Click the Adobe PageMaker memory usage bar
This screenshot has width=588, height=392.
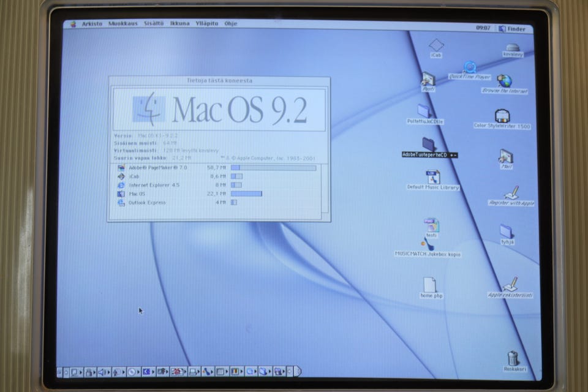[x=273, y=168]
